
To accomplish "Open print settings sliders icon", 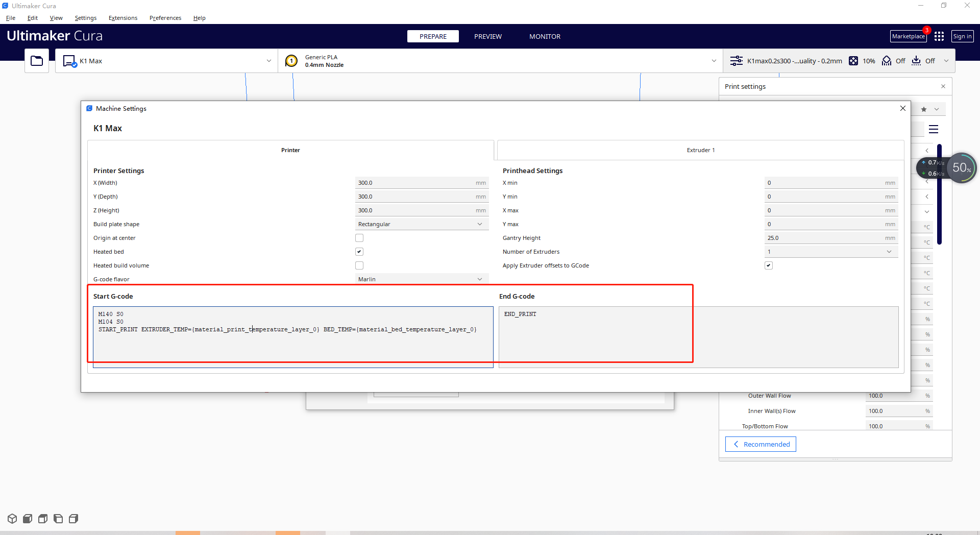I will tap(736, 61).
